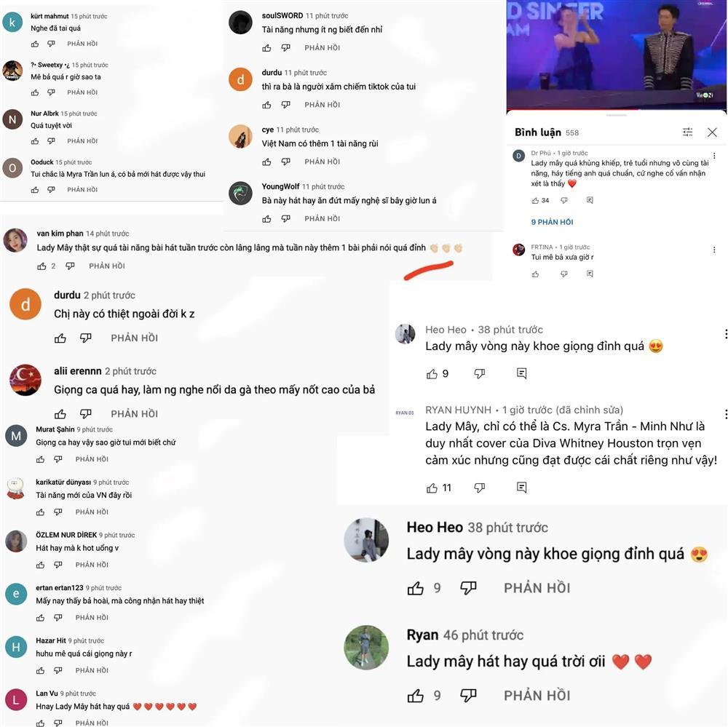Viewport: 728px width, 727px height.
Task: Dislike Ryan's 'Lady mây hát hay' comment
Action: click(x=468, y=695)
